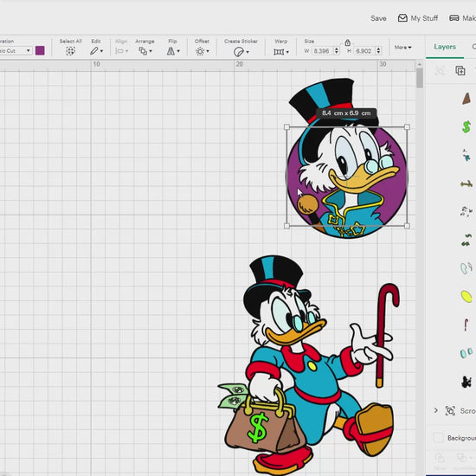Expand the Scrooge group layer
Image resolution: width=476 pixels, height=476 pixels.
click(x=436, y=410)
